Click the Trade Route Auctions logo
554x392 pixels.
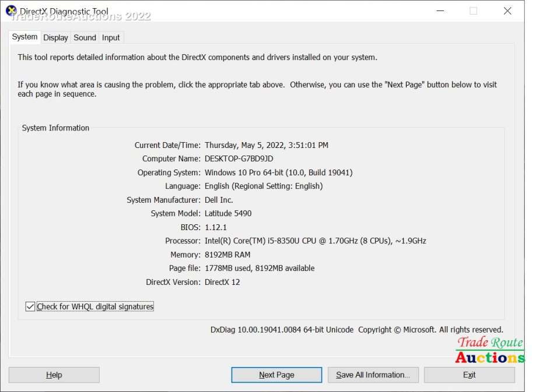pyautogui.click(x=490, y=351)
